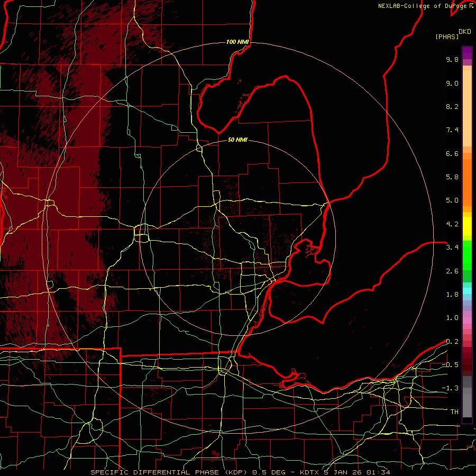The image size is (476, 476).
Task: Click the -1.3 value on the color scale
Action: pyautogui.click(x=450, y=388)
